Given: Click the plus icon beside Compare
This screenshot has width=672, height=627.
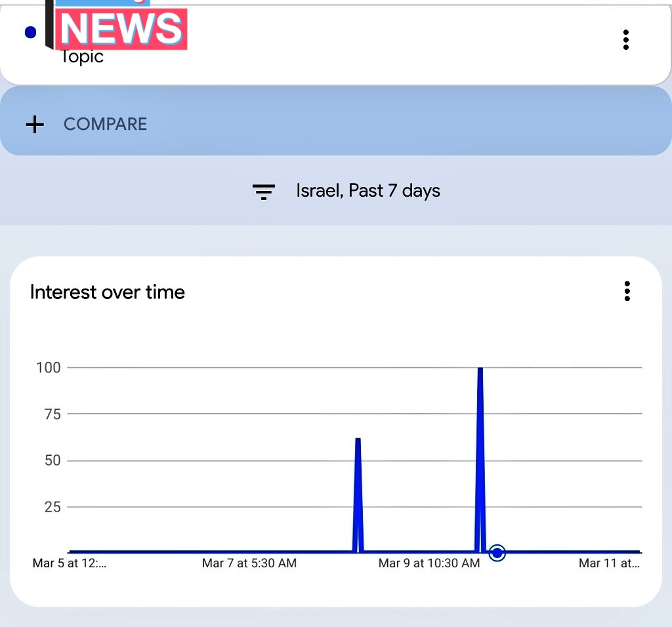Looking at the screenshot, I should (35, 125).
